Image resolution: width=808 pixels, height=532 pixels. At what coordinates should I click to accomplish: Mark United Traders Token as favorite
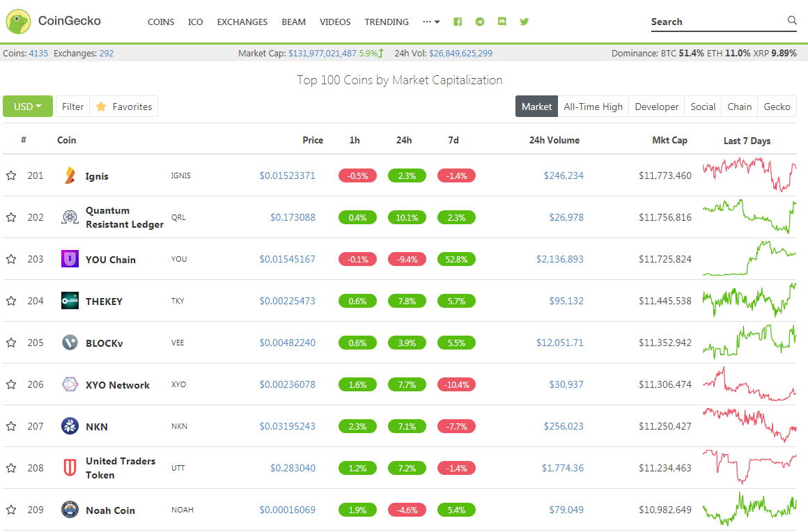pyautogui.click(x=11, y=468)
